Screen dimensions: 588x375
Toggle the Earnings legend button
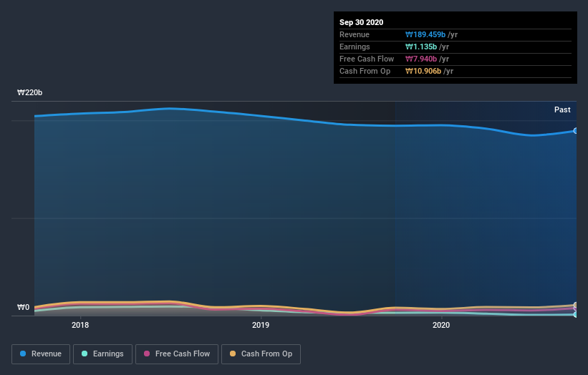coord(102,354)
